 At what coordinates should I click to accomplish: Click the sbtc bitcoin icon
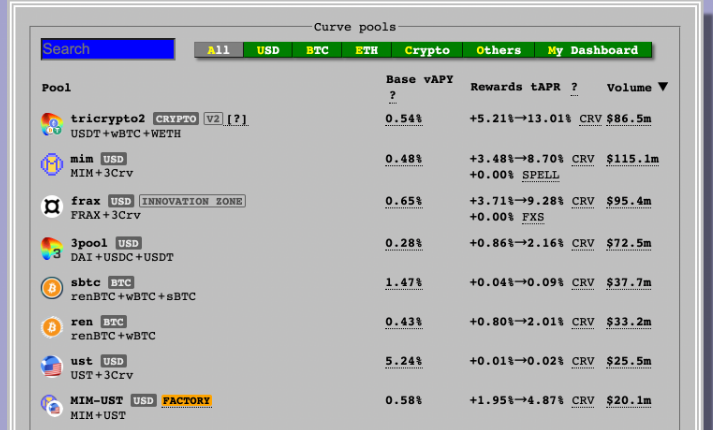(52, 288)
